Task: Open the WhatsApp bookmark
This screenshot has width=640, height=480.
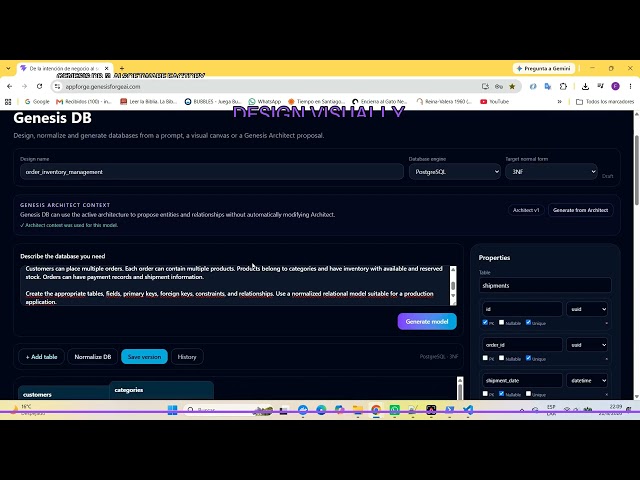Action: click(265, 102)
